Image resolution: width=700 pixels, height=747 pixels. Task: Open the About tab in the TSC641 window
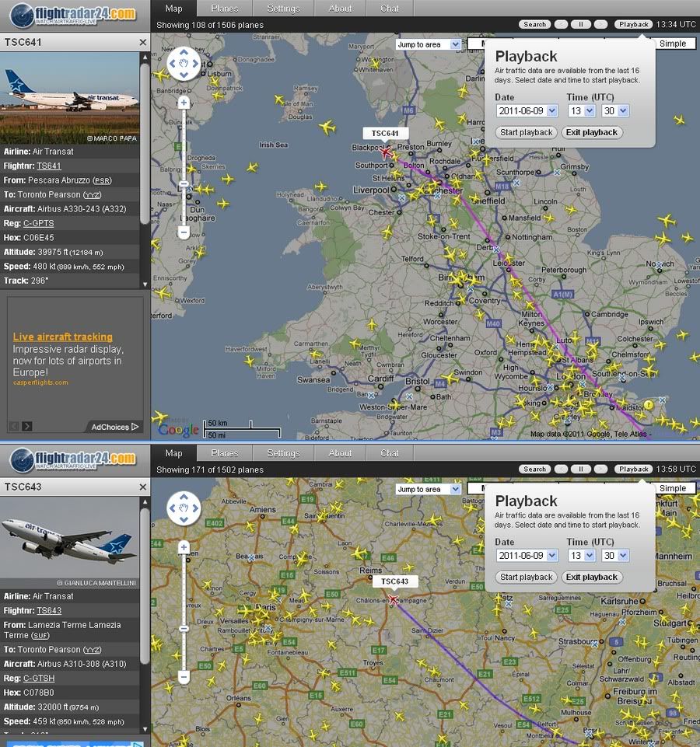340,9
